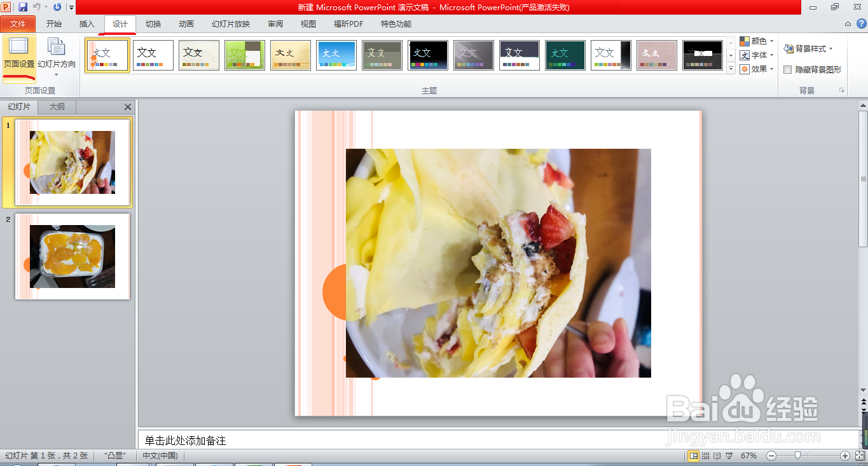868x466 pixels.
Task: Click the 中文(中国) language indicator
Action: (160, 456)
